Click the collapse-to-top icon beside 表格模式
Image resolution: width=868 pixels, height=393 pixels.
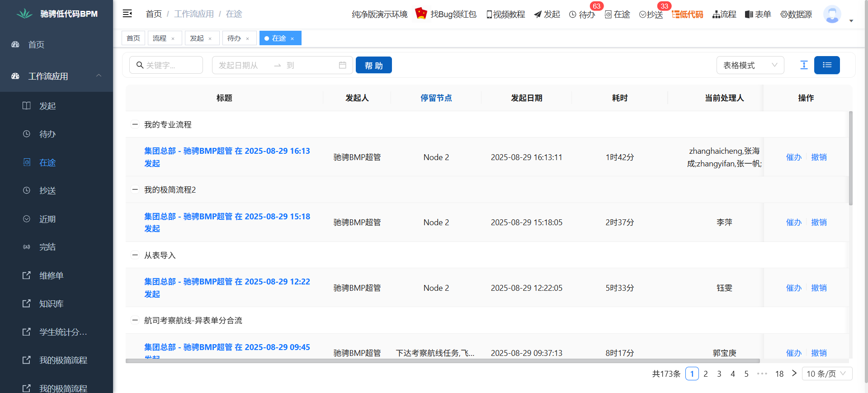pos(804,65)
